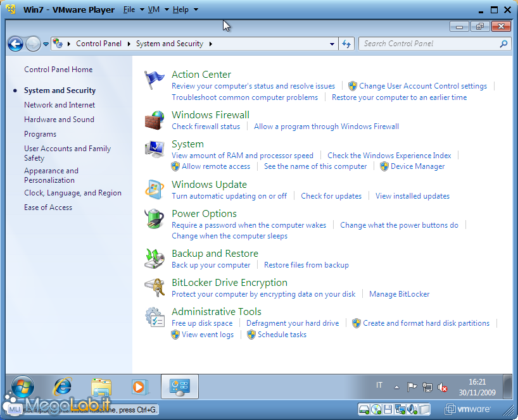518x420 pixels.
Task: Open Device Manager link
Action: pos(417,166)
